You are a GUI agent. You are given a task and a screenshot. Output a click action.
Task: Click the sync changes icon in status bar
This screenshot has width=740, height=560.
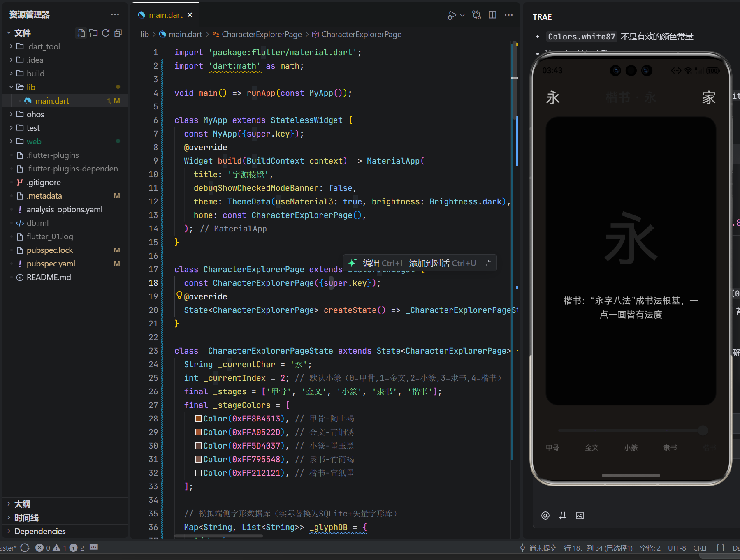coord(25,548)
